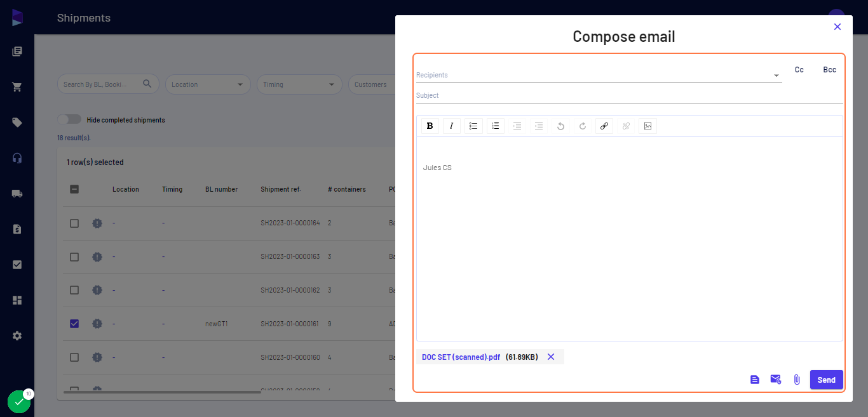The width and height of the screenshot is (868, 417).
Task: Click the app logo in sidebar
Action: (17, 18)
